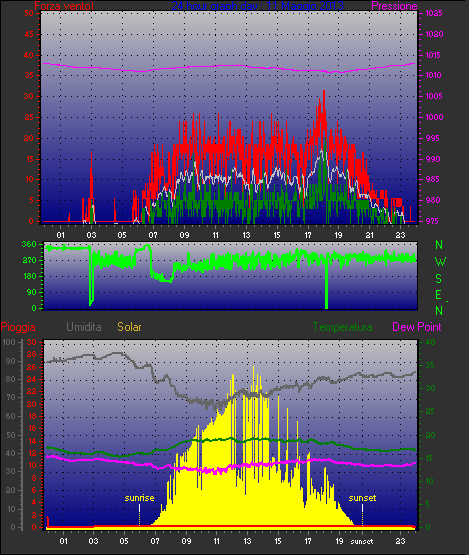Click the 'Temperatura' legend label
The image size is (469, 555).
point(342,327)
